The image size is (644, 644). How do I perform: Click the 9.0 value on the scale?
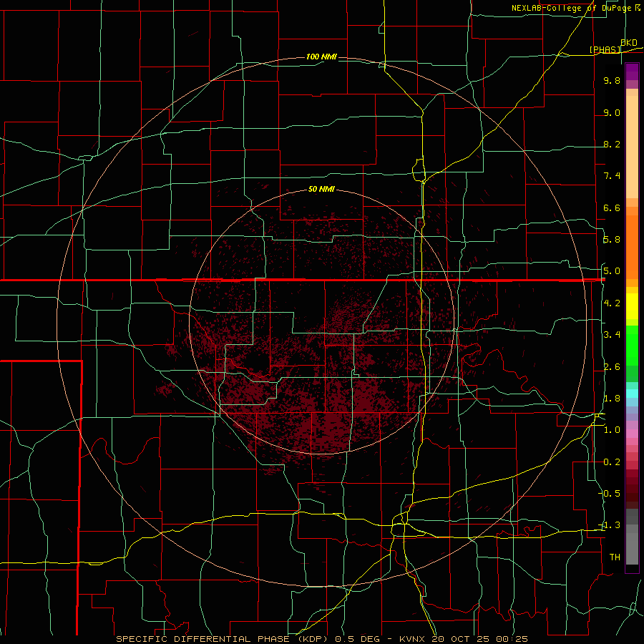[x=612, y=112]
